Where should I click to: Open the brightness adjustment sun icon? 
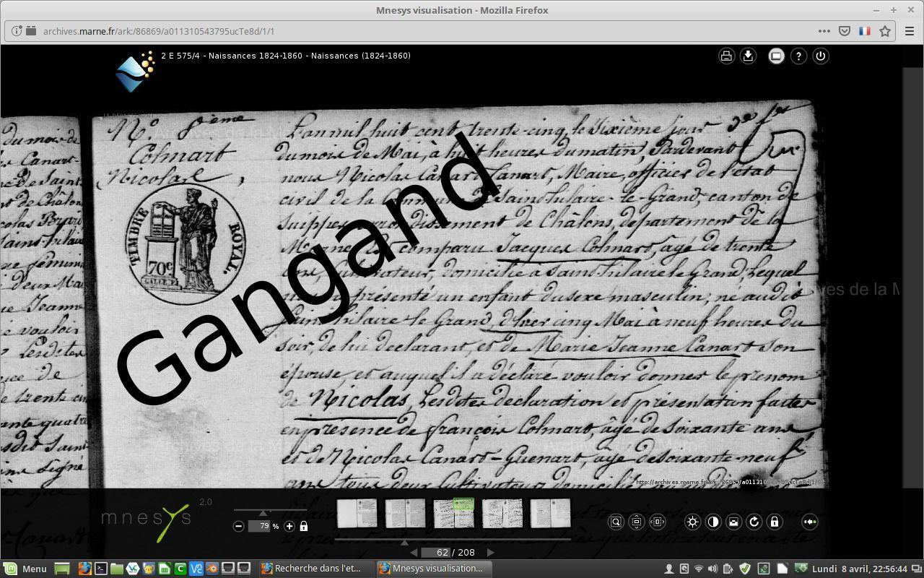(x=692, y=522)
